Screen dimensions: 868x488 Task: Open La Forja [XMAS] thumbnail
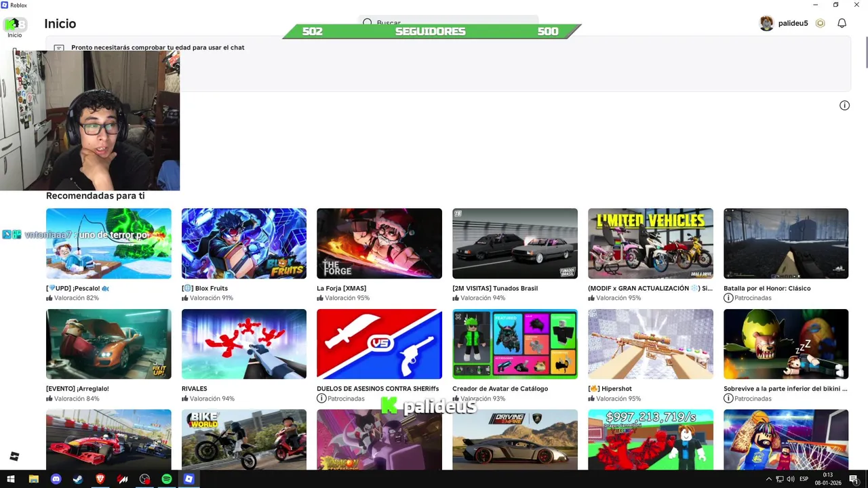tap(379, 243)
